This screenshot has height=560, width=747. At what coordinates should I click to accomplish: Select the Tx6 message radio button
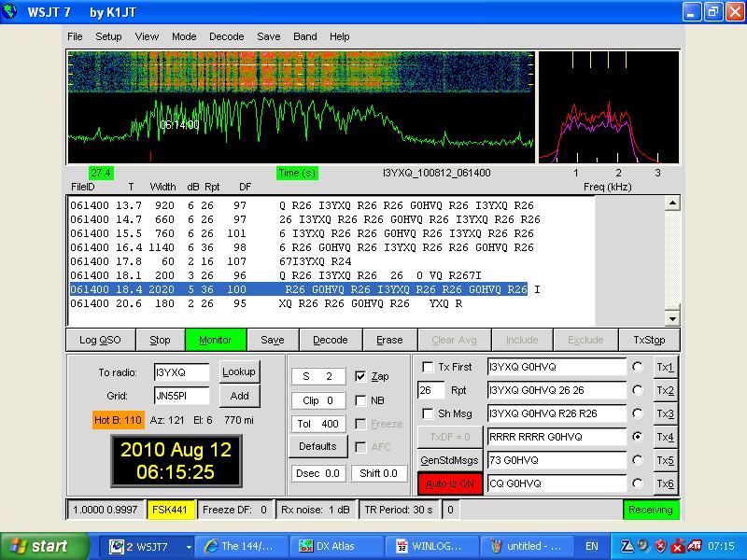638,483
